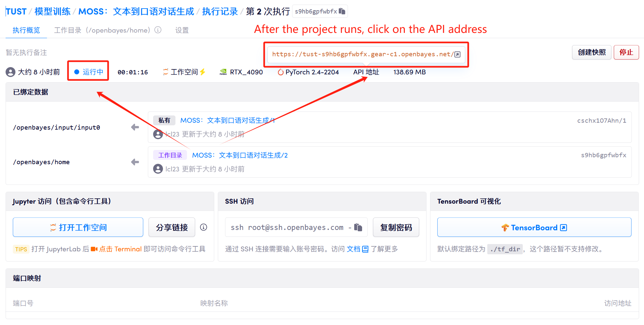This screenshot has width=644, height=325.
Task: Open the 工作目录 (/openbayes/home) tab
Action: click(102, 30)
